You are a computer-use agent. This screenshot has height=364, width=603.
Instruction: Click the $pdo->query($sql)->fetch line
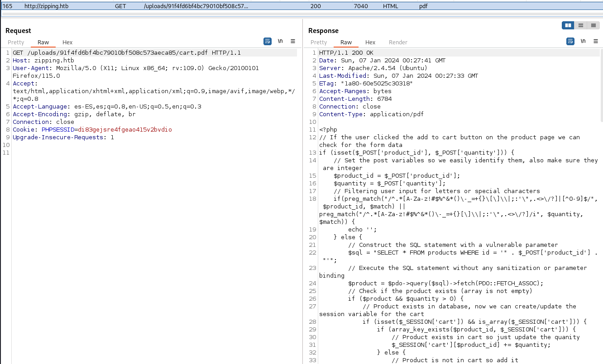coord(445,284)
